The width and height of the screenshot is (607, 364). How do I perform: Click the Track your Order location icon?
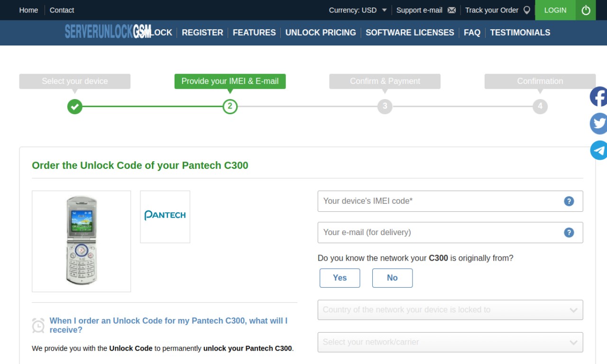point(526,10)
